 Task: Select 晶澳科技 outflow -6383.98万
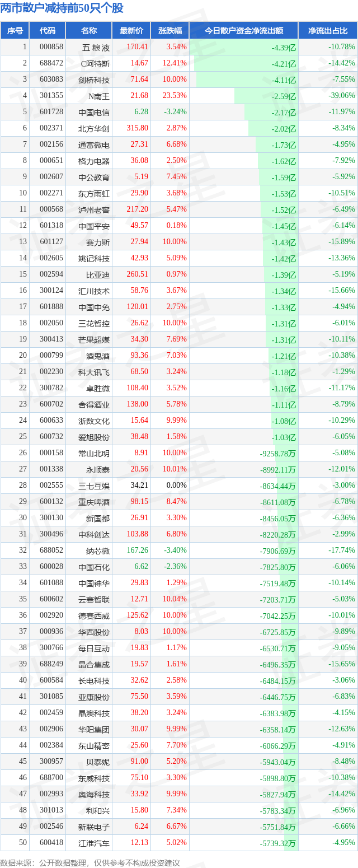(278, 713)
